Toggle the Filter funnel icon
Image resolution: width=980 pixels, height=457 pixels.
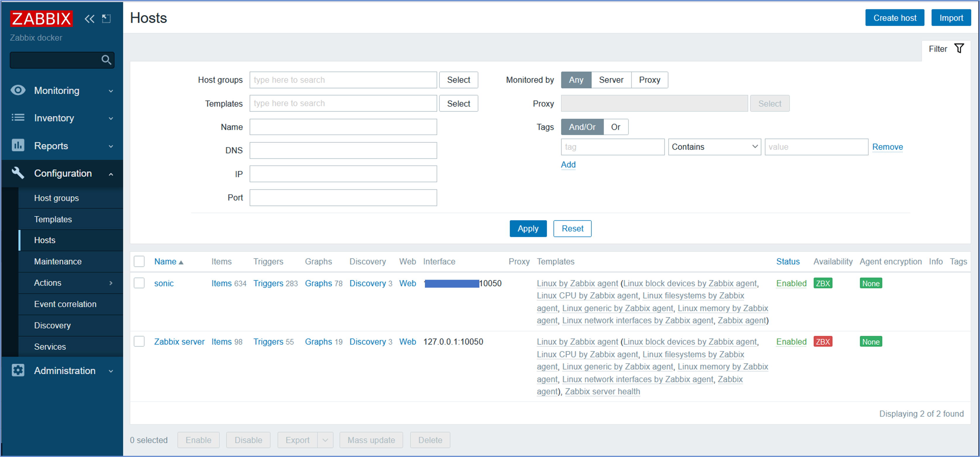[959, 48]
